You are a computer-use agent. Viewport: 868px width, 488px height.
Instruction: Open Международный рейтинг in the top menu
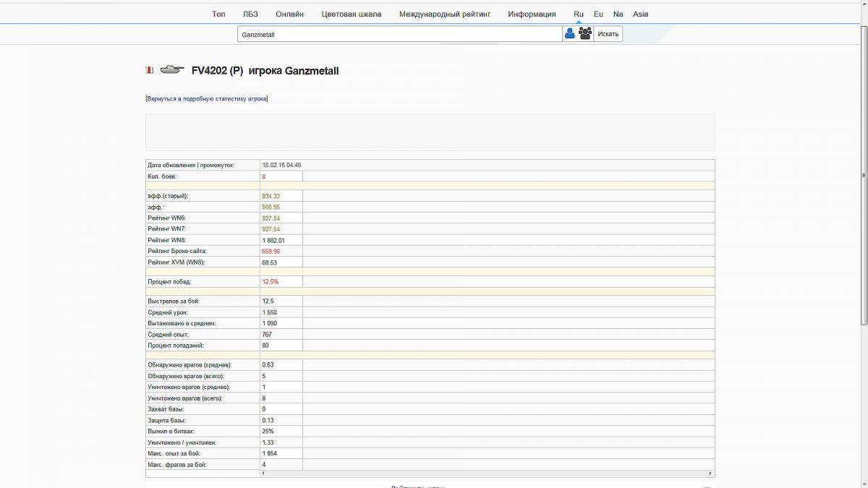point(444,14)
